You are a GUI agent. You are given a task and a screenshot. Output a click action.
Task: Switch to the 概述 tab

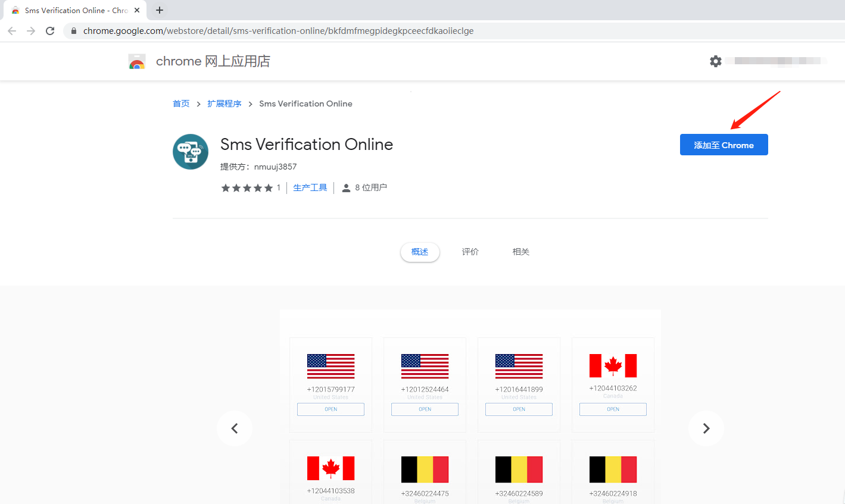click(420, 252)
